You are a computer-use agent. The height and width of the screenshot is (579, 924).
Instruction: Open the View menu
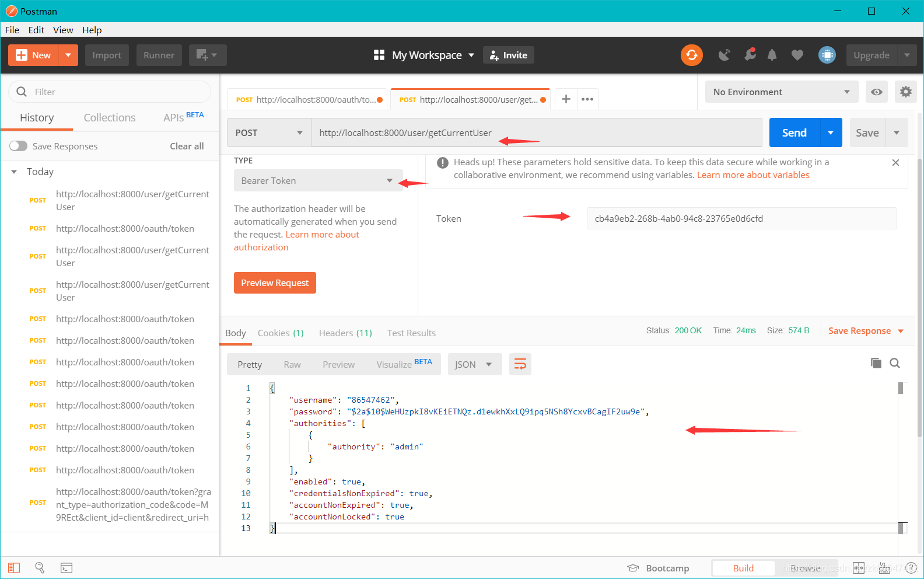point(63,30)
